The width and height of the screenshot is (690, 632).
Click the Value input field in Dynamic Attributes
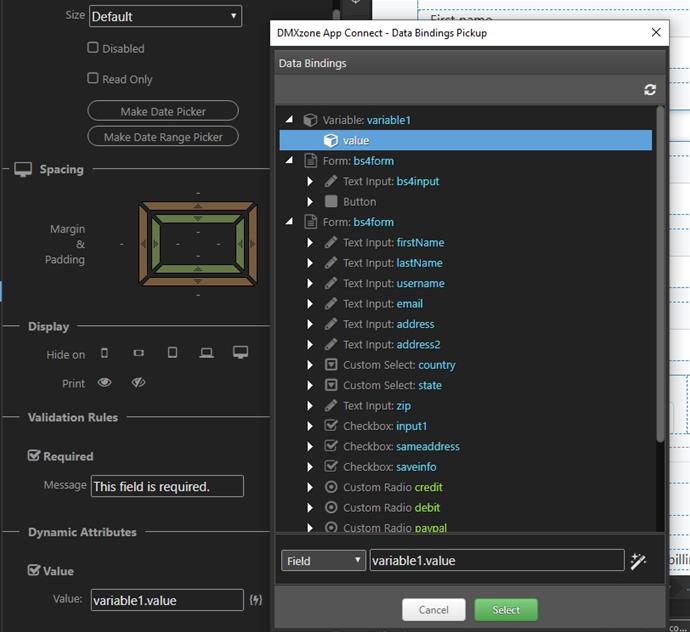(x=167, y=600)
